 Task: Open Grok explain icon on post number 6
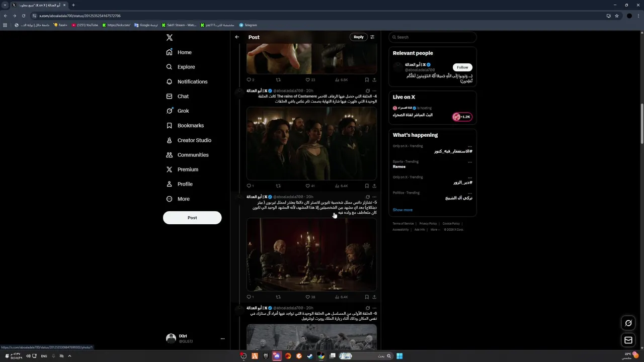367,308
